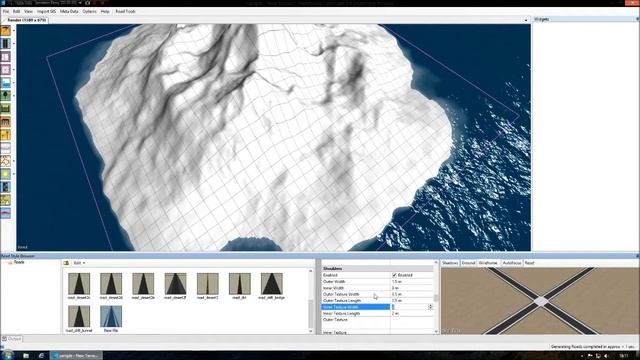Toggle Wireframe in the road preview
640x360 pixels.
[488, 263]
